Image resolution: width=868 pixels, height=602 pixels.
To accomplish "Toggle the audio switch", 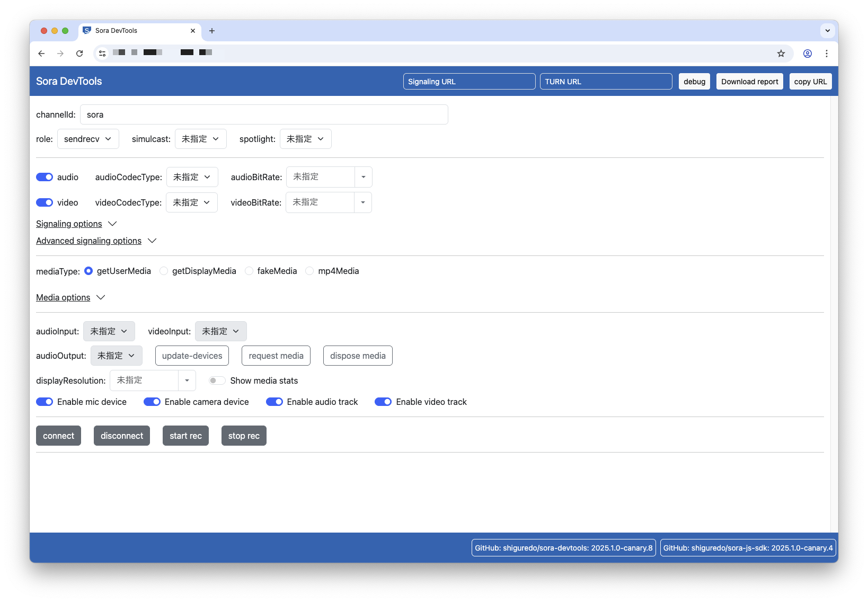I will (x=45, y=177).
